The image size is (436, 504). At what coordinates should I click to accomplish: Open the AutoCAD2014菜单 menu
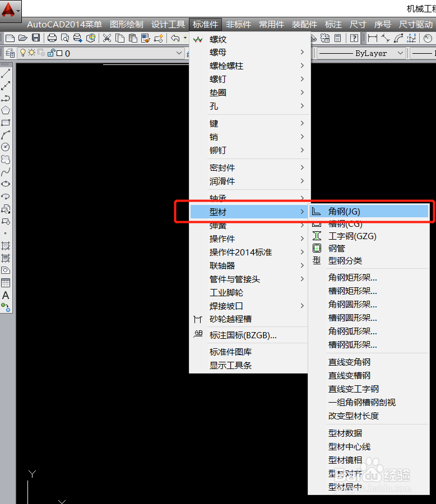[64, 25]
